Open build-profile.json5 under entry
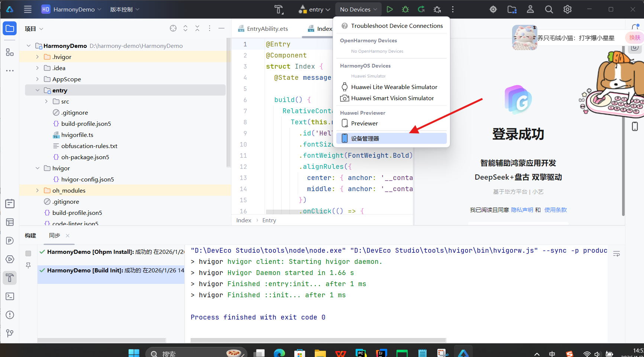This screenshot has width=644, height=357. click(x=86, y=124)
